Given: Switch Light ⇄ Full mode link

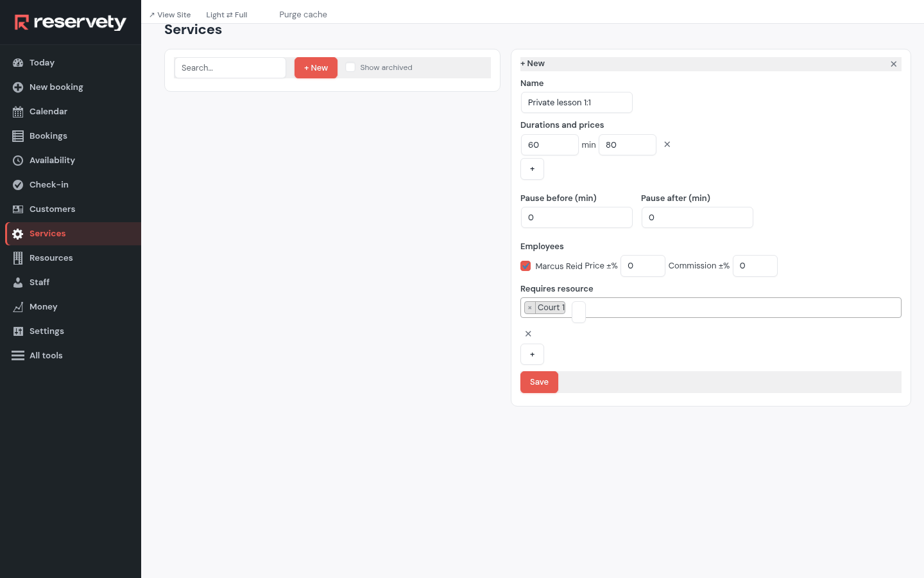Looking at the screenshot, I should (x=227, y=15).
